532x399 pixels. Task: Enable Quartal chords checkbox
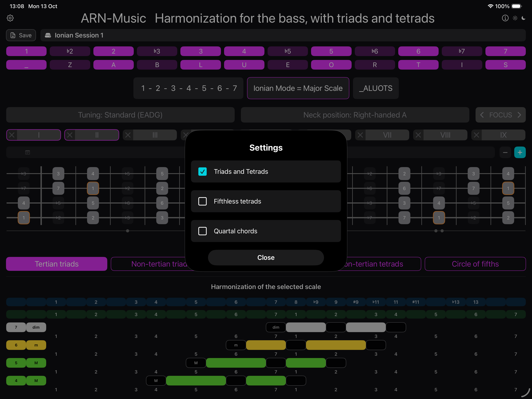pos(203,231)
